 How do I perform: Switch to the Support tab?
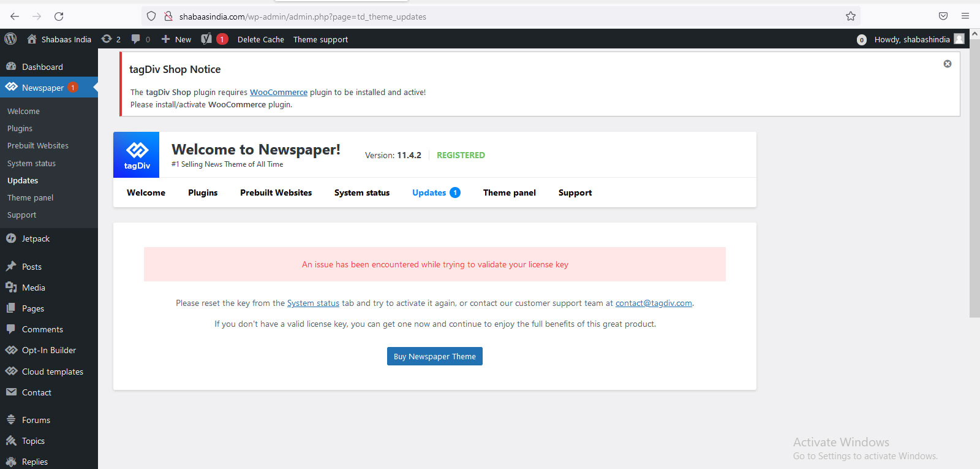coord(575,193)
